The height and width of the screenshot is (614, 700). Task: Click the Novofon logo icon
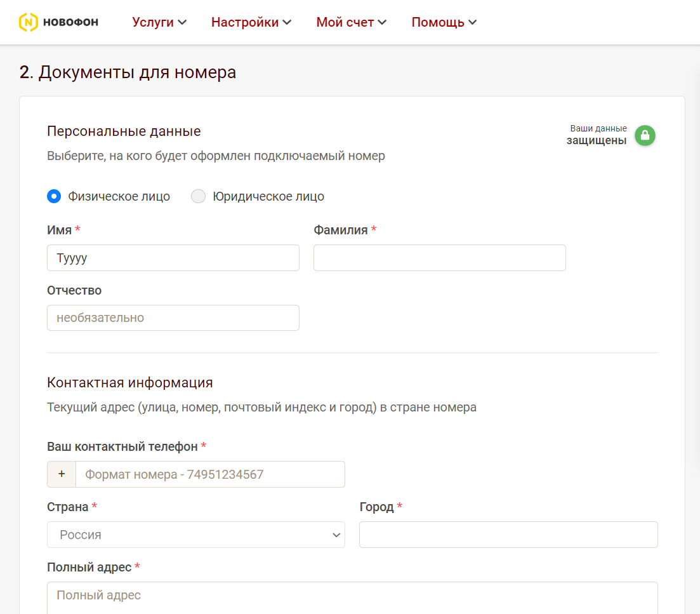click(x=29, y=23)
